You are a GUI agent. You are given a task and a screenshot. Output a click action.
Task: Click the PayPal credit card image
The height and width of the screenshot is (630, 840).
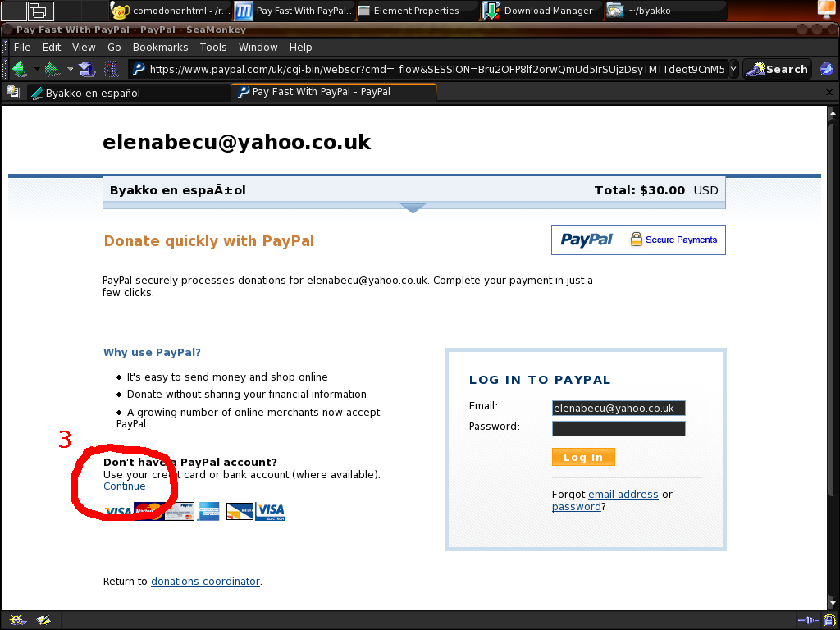pos(180,511)
